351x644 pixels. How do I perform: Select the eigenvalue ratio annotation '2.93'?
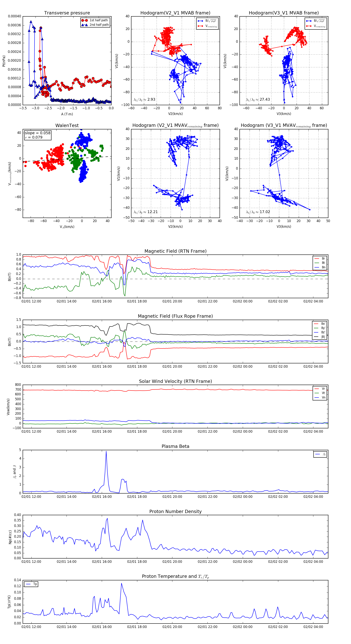144,100
